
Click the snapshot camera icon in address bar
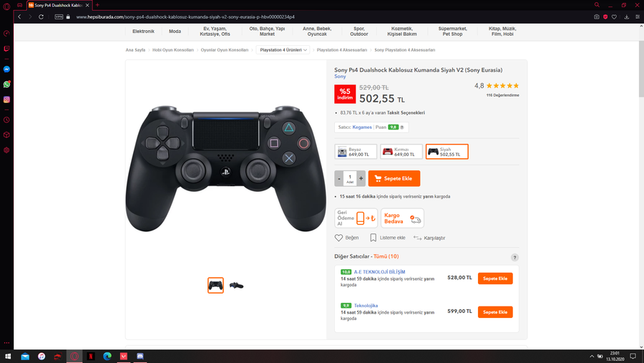pos(596,17)
